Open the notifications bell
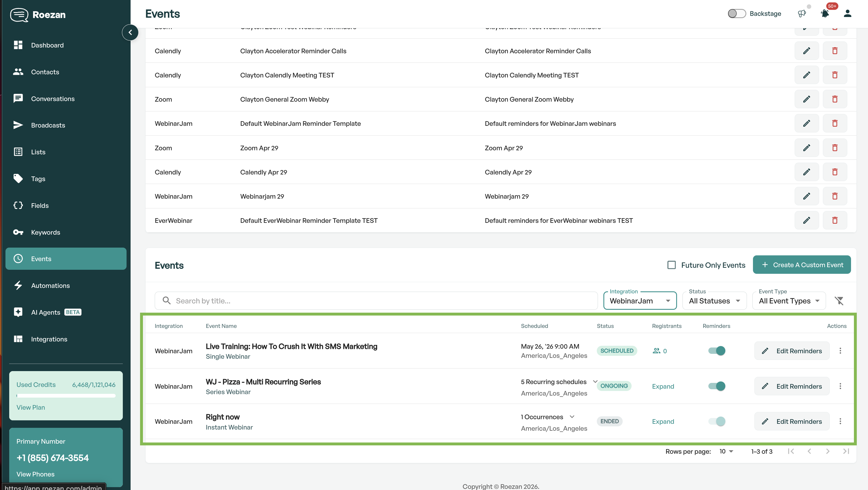Image resolution: width=868 pixels, height=490 pixels. tap(825, 14)
